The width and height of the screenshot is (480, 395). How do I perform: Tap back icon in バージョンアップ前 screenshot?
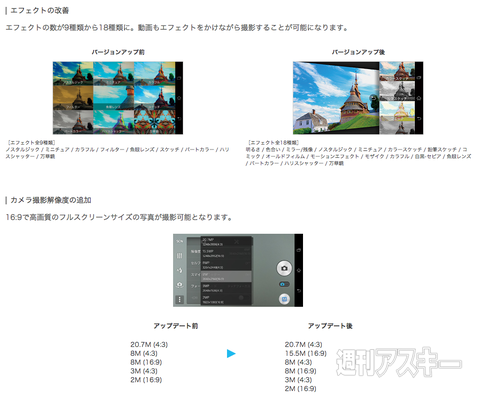[x=179, y=118]
